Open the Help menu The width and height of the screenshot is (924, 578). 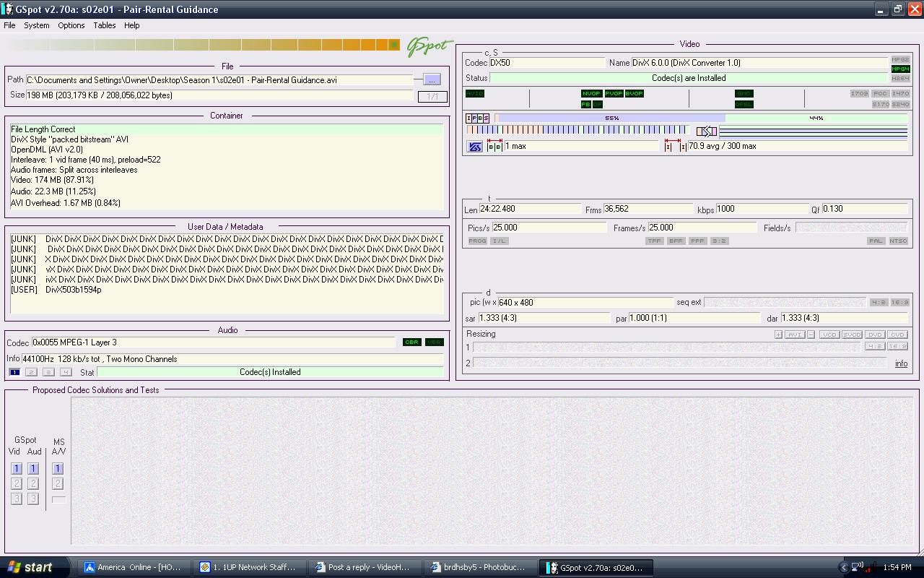pos(132,25)
